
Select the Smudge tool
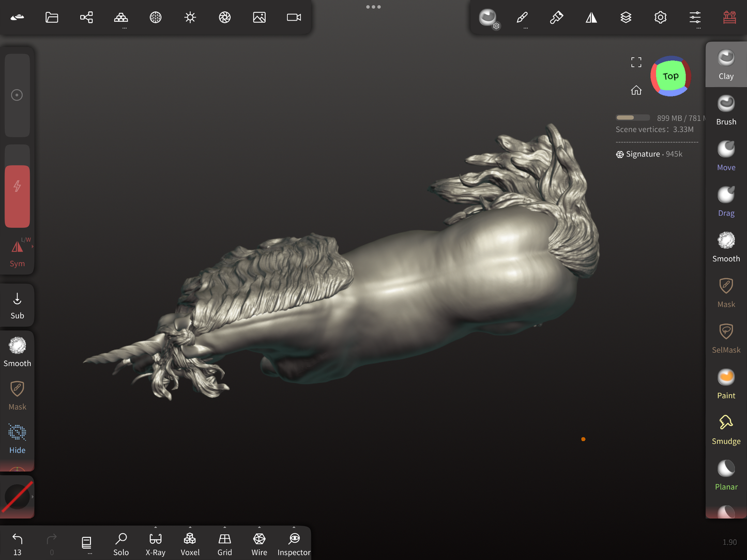pyautogui.click(x=726, y=429)
